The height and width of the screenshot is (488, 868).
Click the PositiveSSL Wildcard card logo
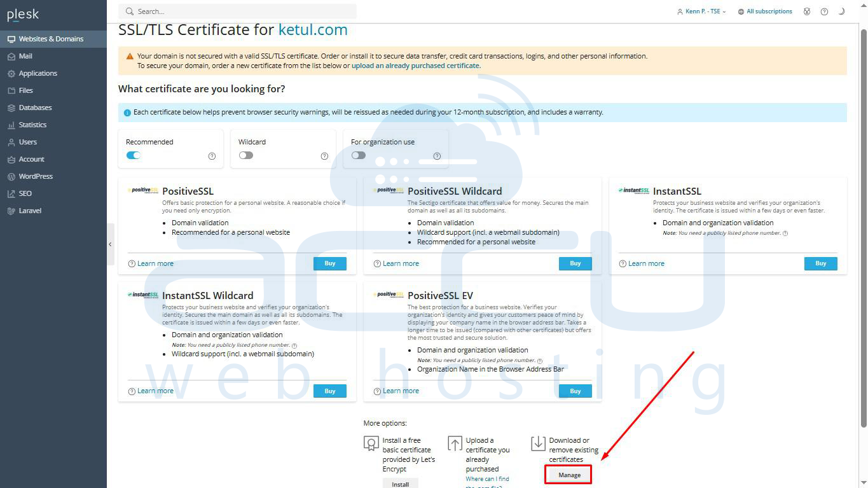(389, 190)
